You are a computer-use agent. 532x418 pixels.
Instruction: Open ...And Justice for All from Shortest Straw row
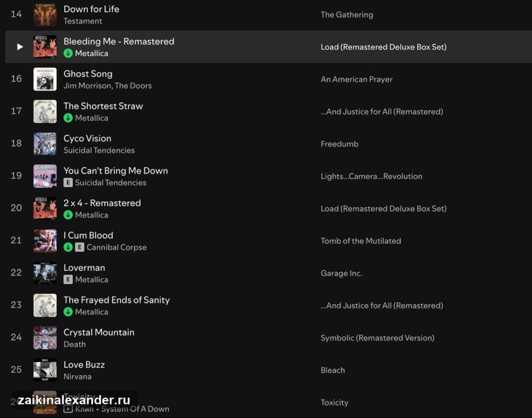pos(382,112)
